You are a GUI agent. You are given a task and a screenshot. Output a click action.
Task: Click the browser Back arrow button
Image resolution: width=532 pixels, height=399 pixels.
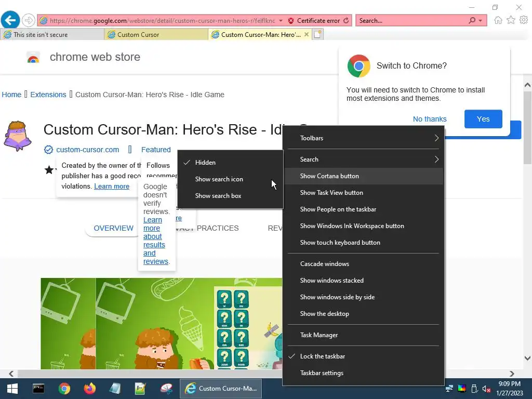click(x=10, y=20)
